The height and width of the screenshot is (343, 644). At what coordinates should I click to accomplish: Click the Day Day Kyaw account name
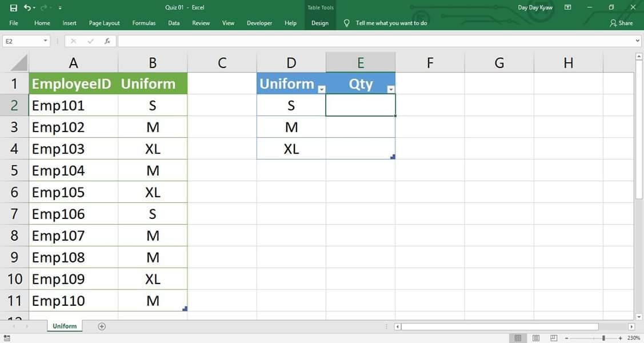(535, 7)
